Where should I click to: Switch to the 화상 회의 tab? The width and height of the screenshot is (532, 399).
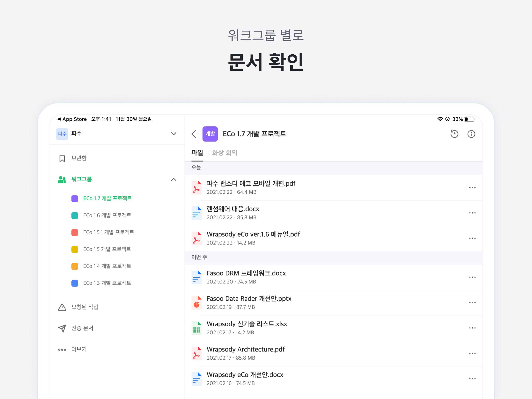225,153
